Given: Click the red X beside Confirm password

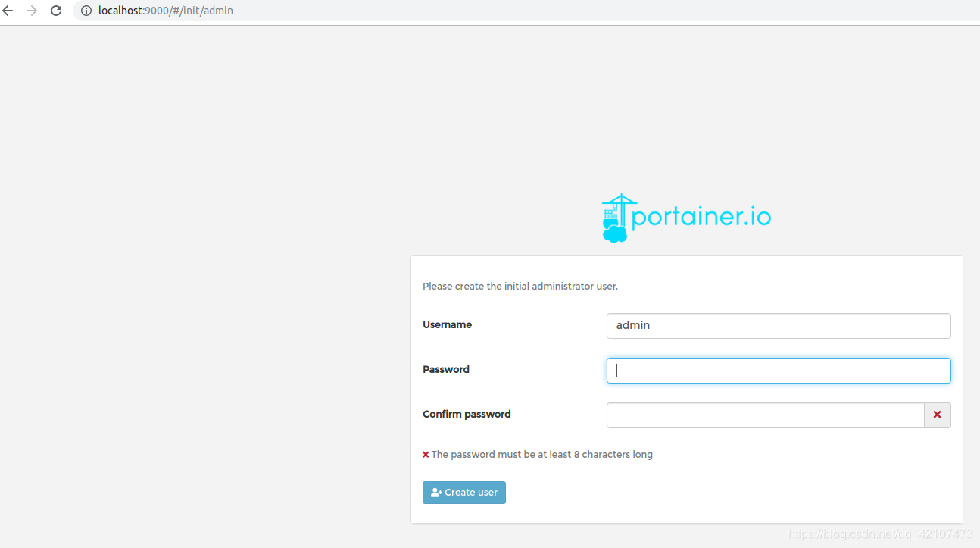Looking at the screenshot, I should coord(938,415).
